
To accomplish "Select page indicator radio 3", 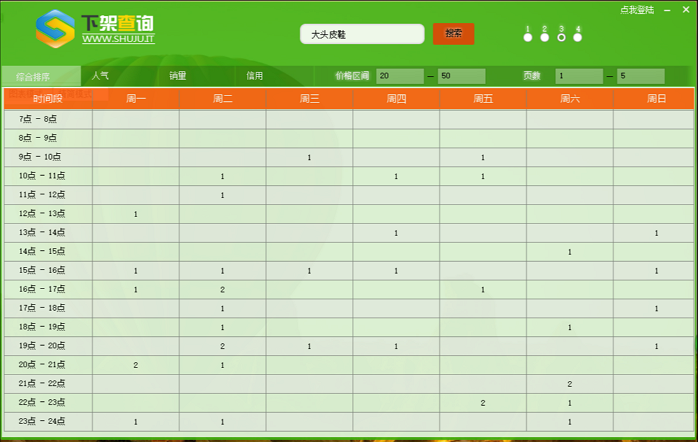I will [561, 37].
